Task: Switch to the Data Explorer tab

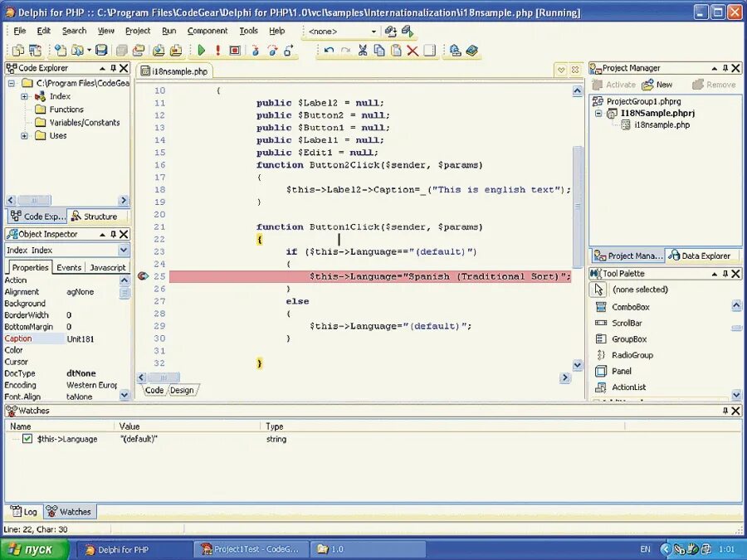Action: pyautogui.click(x=701, y=256)
